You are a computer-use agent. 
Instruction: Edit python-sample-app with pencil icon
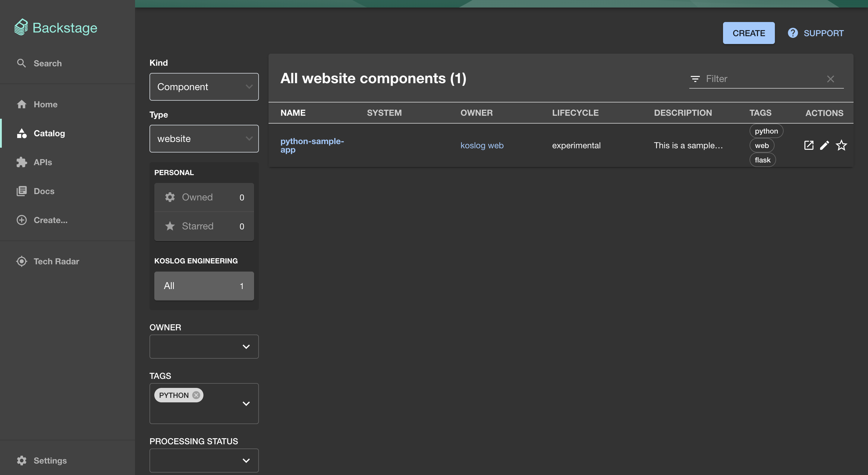coord(825,145)
